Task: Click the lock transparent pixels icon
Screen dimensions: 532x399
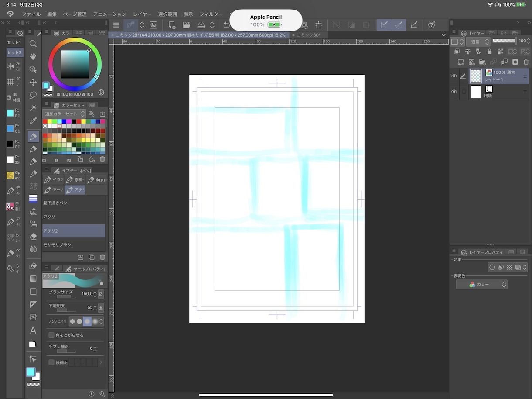Action: [500, 52]
